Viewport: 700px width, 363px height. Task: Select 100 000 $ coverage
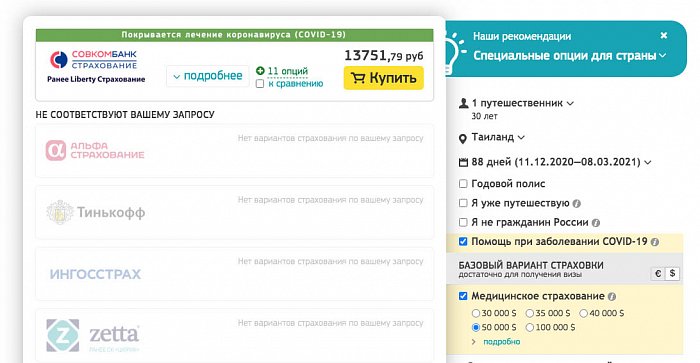(x=529, y=327)
